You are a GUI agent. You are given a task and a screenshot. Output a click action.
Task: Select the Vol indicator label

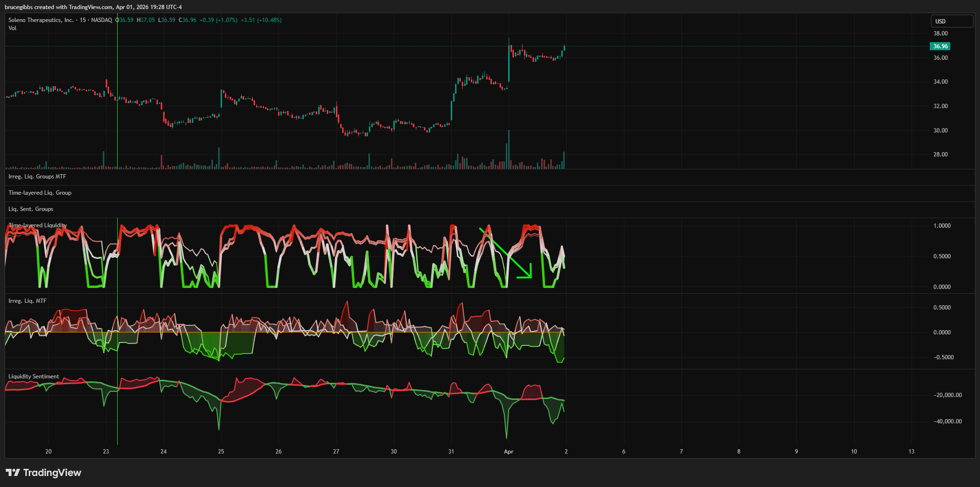point(12,28)
